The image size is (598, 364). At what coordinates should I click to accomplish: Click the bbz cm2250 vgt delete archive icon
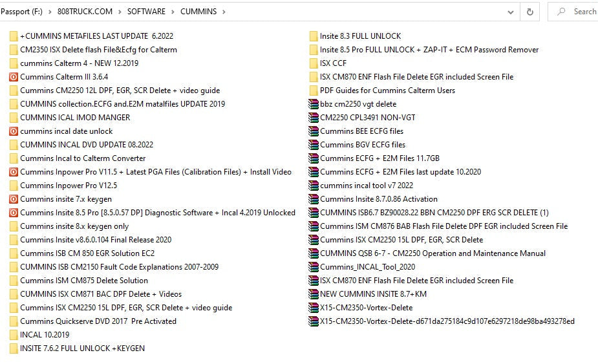tap(314, 104)
